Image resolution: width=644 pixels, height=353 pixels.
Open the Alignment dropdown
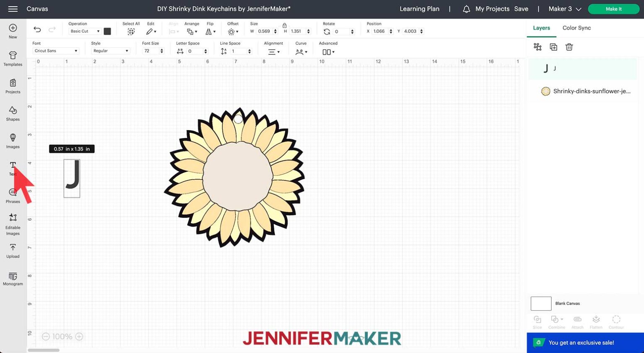pyautogui.click(x=274, y=52)
